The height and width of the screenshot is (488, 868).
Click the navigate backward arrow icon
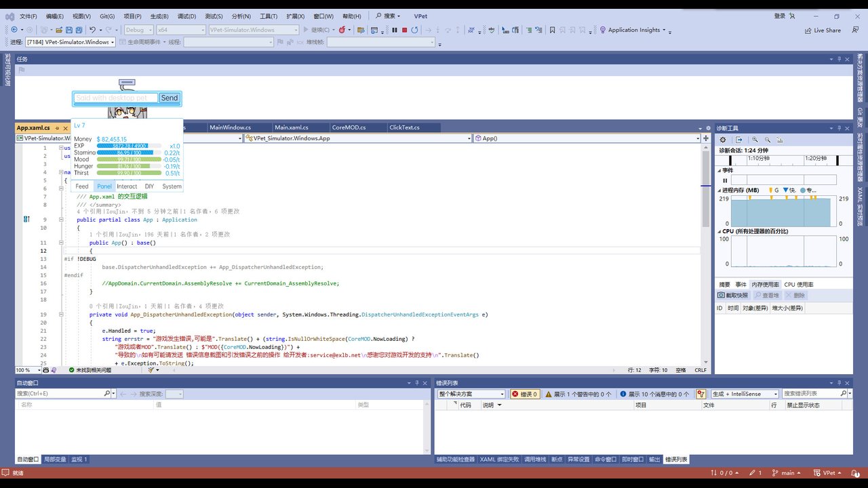13,30
